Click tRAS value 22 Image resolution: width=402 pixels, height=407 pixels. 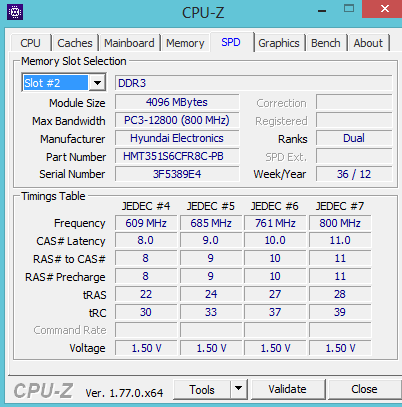(x=146, y=294)
